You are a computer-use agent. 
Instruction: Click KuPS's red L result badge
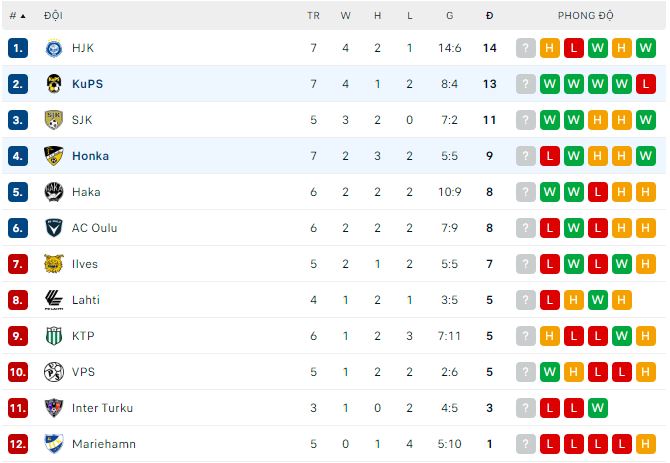(x=646, y=84)
